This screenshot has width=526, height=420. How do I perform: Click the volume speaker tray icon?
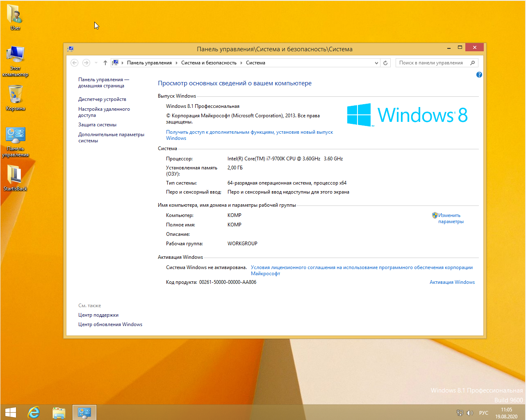point(470,413)
